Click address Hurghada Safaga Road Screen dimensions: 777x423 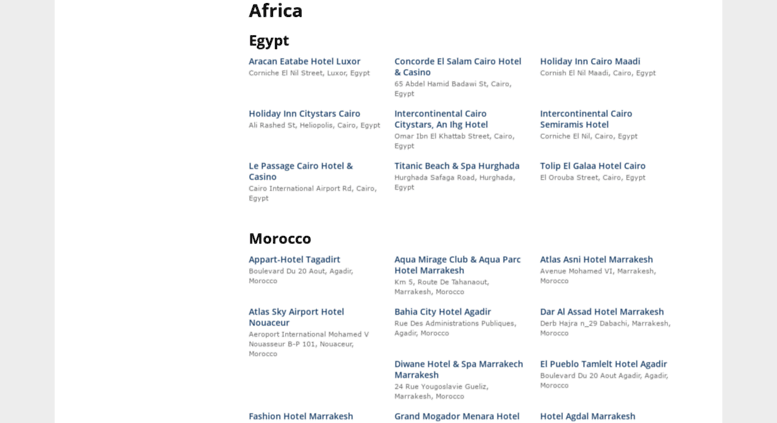[455, 182]
